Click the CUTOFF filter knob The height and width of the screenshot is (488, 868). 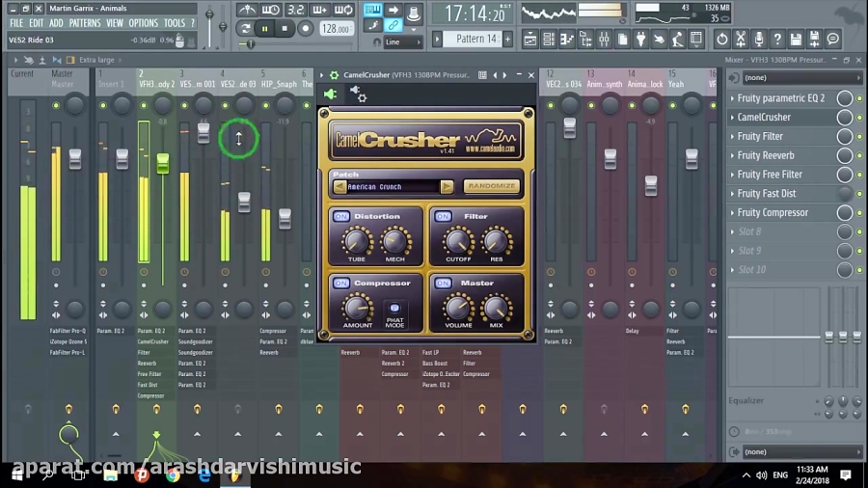point(458,241)
